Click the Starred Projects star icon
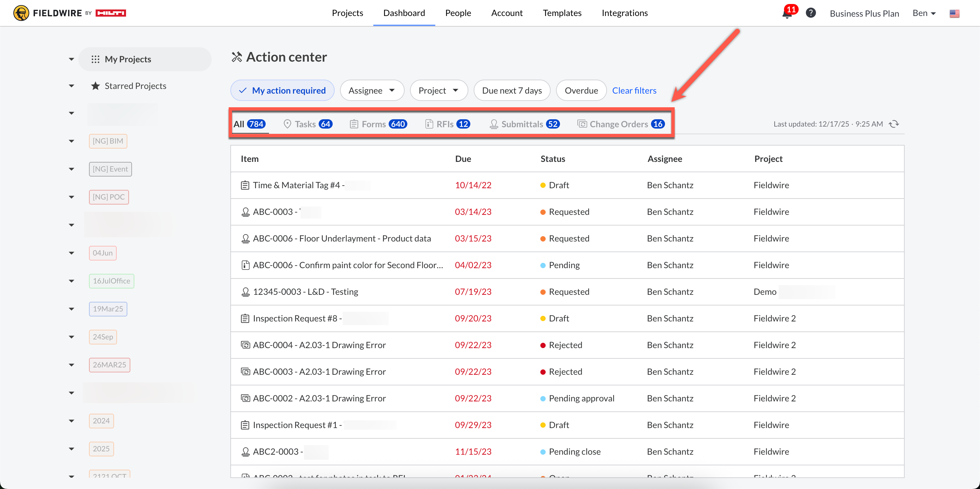980x489 pixels. click(95, 86)
